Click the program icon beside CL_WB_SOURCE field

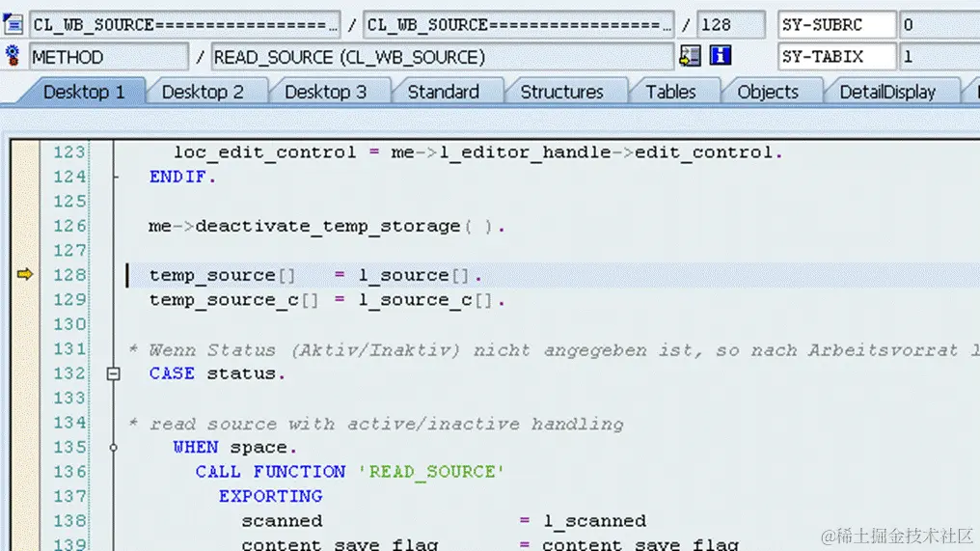point(13,25)
